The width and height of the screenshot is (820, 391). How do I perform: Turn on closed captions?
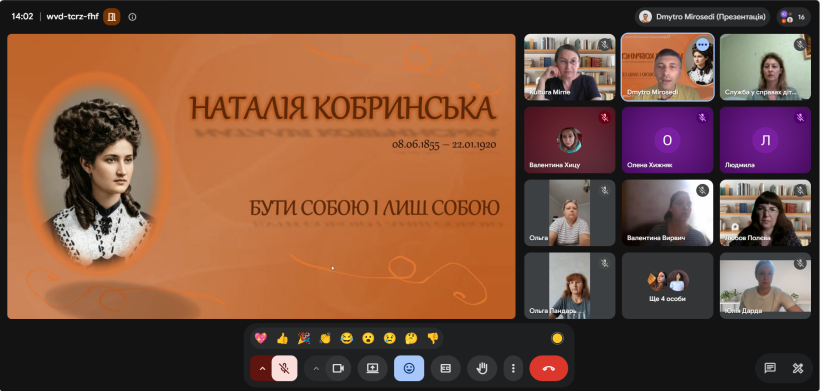coord(446,368)
